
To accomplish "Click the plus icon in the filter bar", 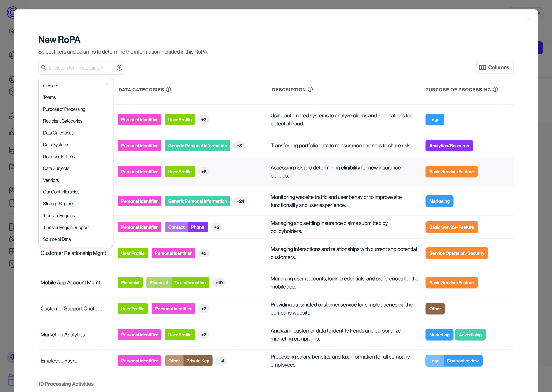I will (x=120, y=68).
